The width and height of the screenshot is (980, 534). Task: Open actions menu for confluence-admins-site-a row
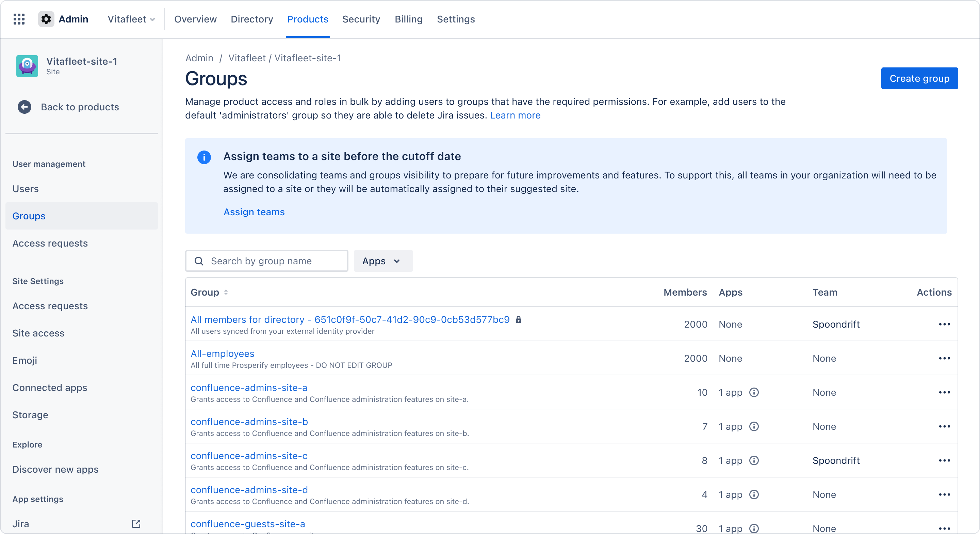pyautogui.click(x=944, y=392)
